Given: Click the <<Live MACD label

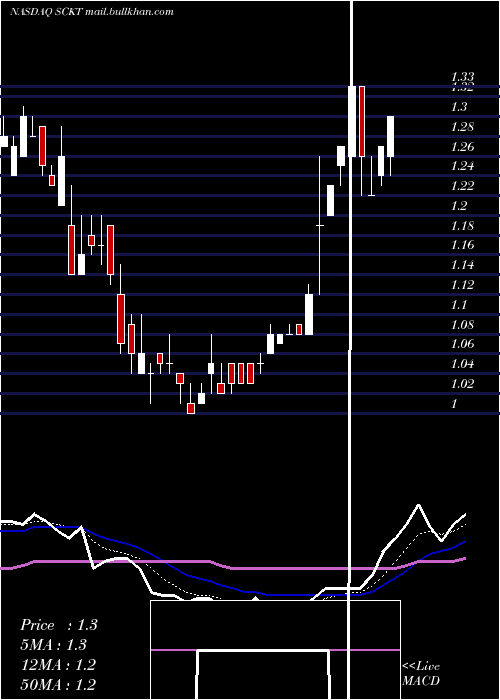Looking at the screenshot, I should coord(421,673).
